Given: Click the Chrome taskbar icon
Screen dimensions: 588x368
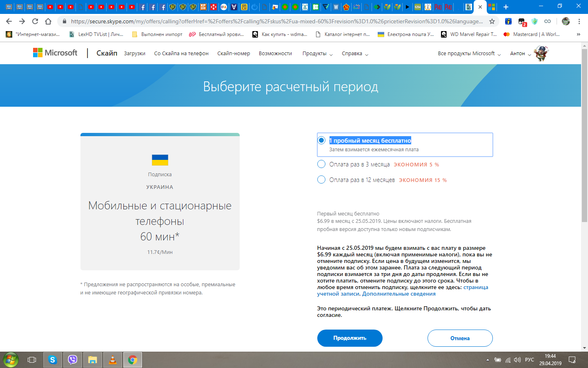Looking at the screenshot, I should pos(133,360).
